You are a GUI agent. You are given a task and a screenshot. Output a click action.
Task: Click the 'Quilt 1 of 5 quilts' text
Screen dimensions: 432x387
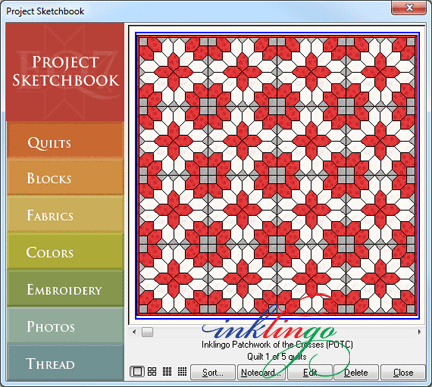(x=277, y=357)
